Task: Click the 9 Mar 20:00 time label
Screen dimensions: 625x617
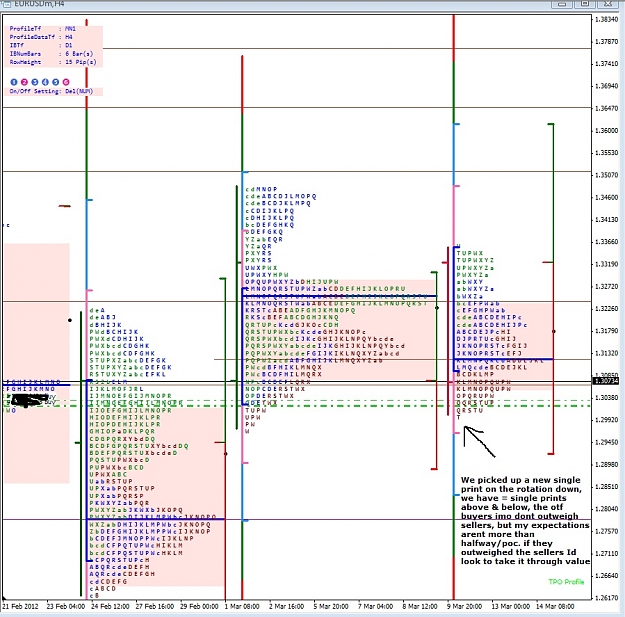Action: click(x=464, y=607)
